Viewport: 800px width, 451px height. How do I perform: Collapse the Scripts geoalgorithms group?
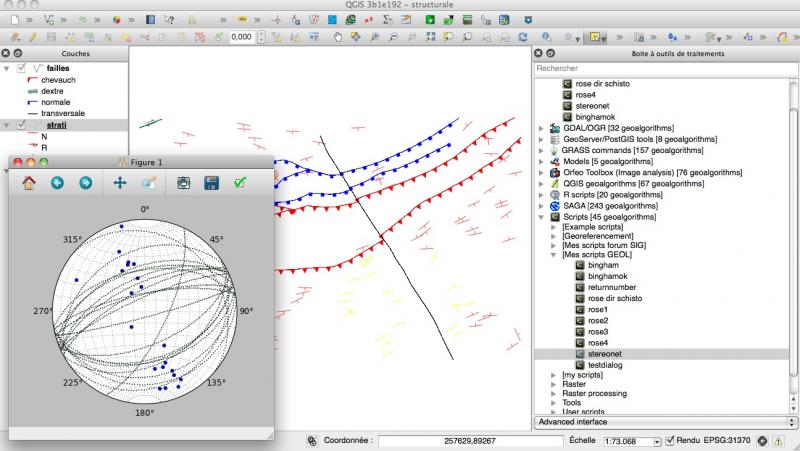tap(542, 217)
